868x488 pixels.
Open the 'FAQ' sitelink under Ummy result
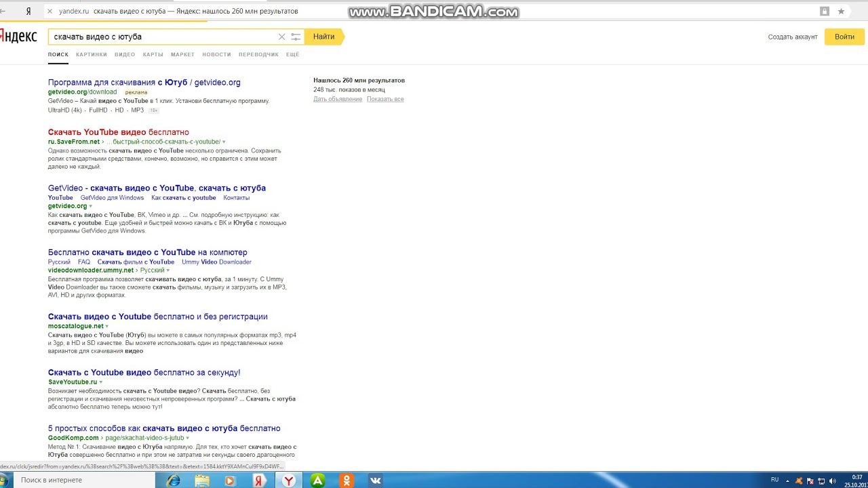click(x=84, y=262)
